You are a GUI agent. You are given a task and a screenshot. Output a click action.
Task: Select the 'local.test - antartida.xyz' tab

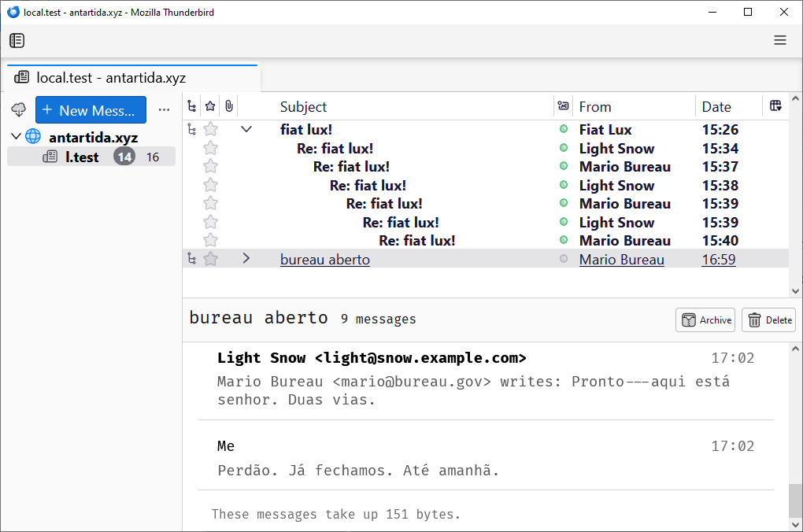coord(110,78)
